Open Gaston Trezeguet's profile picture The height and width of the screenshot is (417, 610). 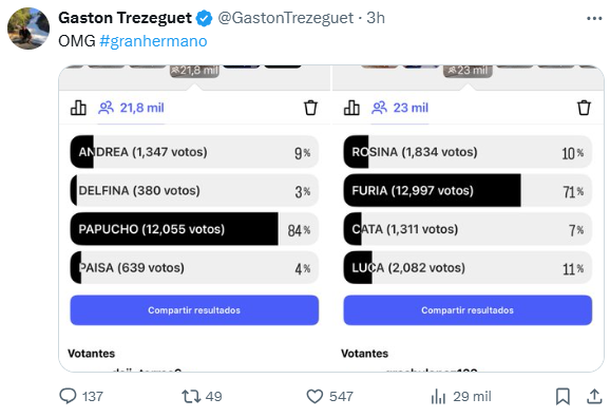tap(28, 27)
